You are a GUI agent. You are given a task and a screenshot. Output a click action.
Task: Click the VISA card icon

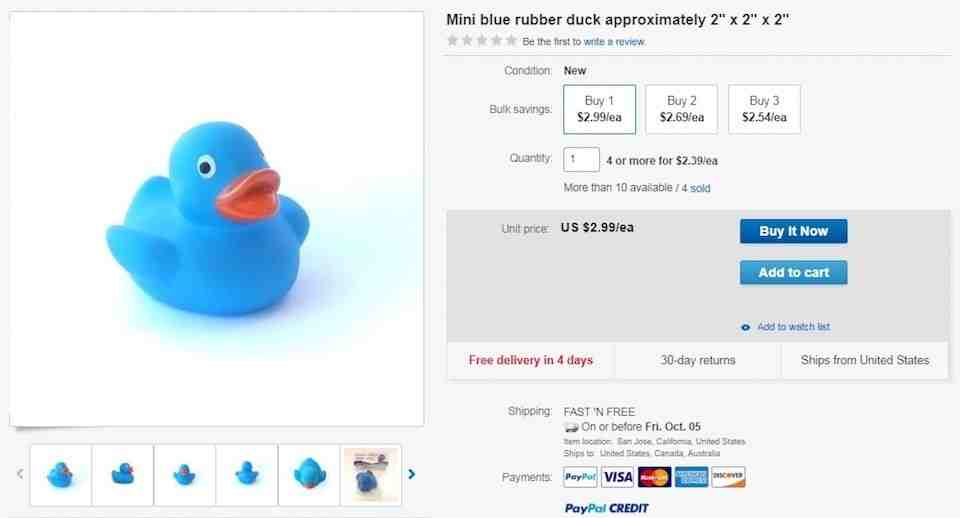[x=617, y=477]
